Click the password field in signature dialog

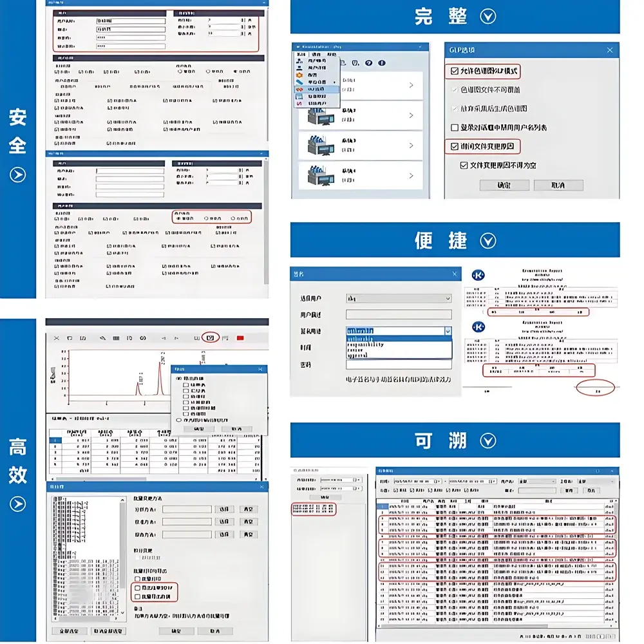click(399, 365)
